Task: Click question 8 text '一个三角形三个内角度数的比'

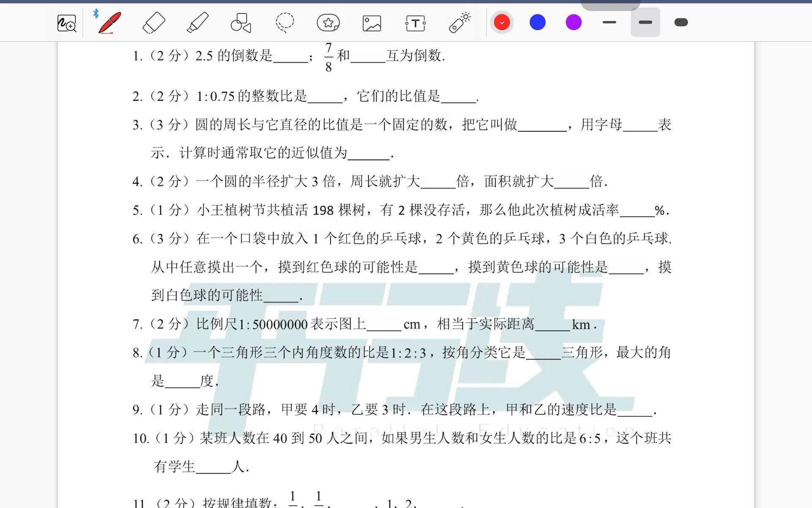Action: 285,352
